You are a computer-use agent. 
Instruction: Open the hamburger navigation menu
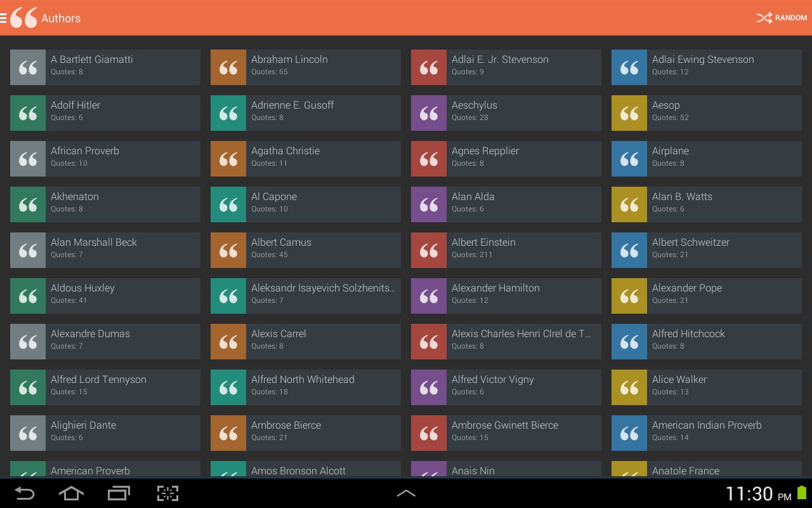4,18
